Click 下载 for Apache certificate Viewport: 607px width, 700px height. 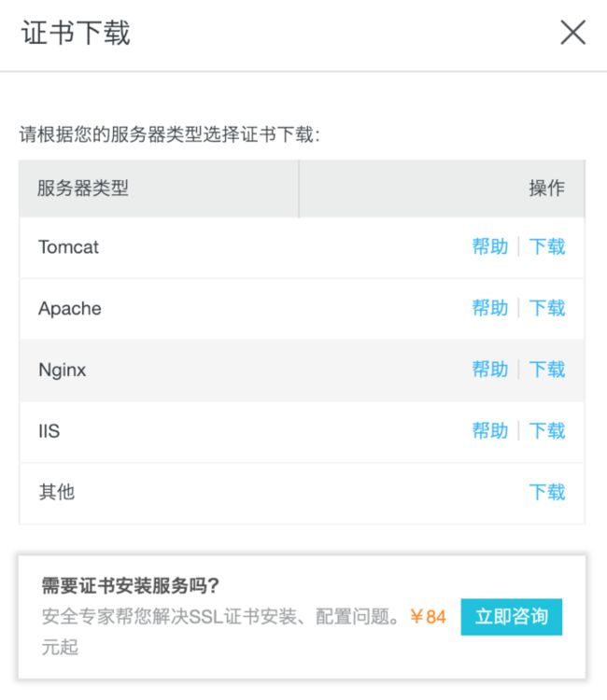point(547,308)
